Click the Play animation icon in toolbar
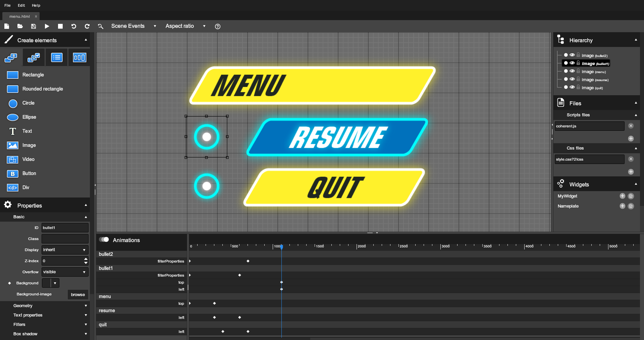Viewport: 644px width, 340px height. click(x=47, y=26)
